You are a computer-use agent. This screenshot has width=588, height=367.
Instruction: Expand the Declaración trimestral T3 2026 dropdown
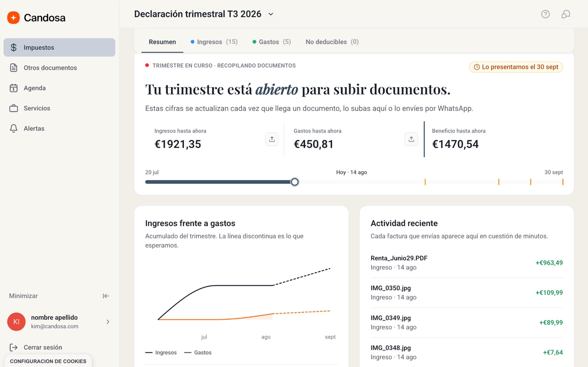[x=271, y=14]
